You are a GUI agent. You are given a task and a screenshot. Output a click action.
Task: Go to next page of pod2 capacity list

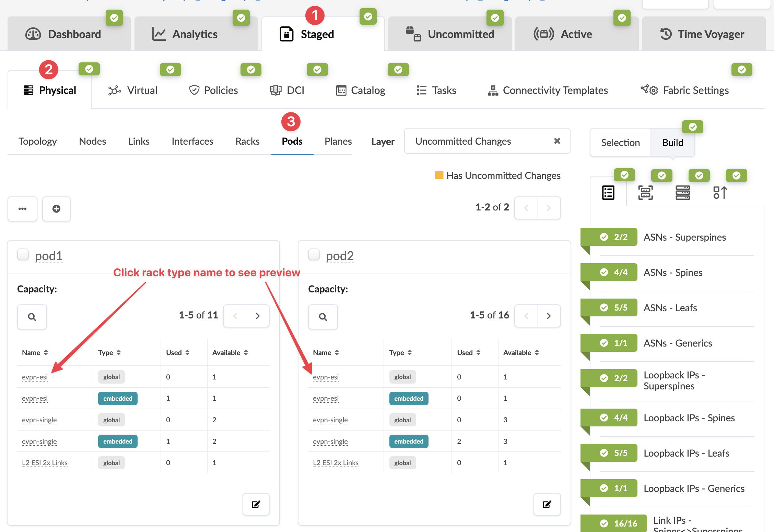(x=549, y=316)
